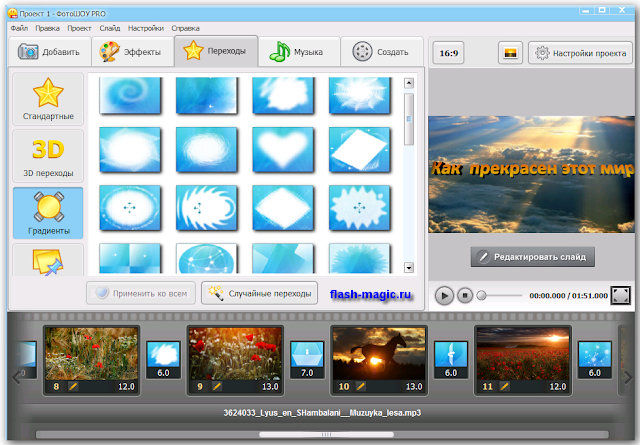This screenshot has width=640, height=445.
Task: Click the Редактировать слайд button
Action: click(532, 257)
